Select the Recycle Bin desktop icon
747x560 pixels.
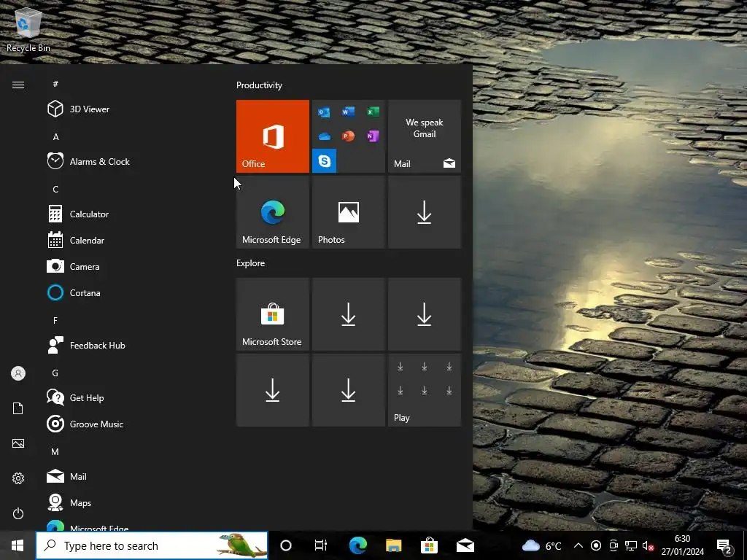click(28, 31)
